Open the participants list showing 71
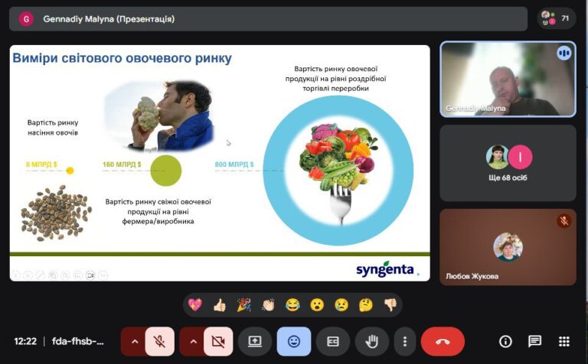Screen dimensions: 588x364 tap(557, 18)
